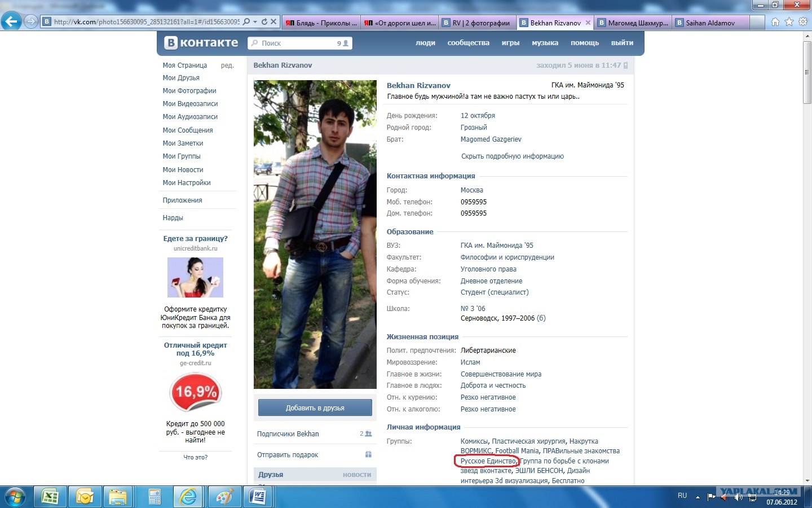Screen dimensions: 812x508
Task: Open 'Мои Заметки' in sidebar
Action: [x=183, y=143]
